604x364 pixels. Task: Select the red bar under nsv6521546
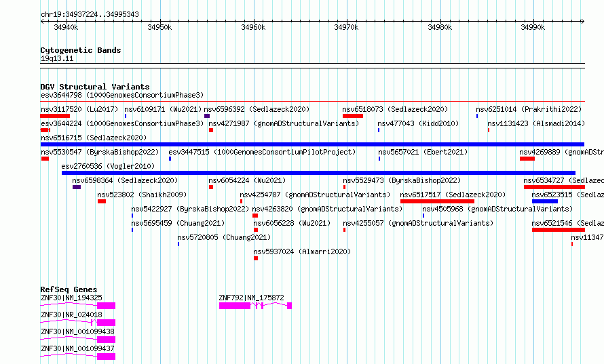click(558, 230)
